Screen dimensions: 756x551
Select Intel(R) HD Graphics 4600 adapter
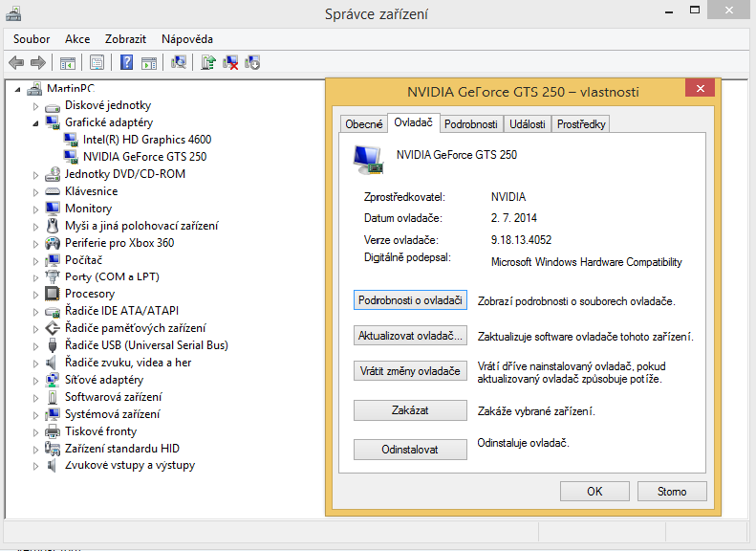(146, 140)
